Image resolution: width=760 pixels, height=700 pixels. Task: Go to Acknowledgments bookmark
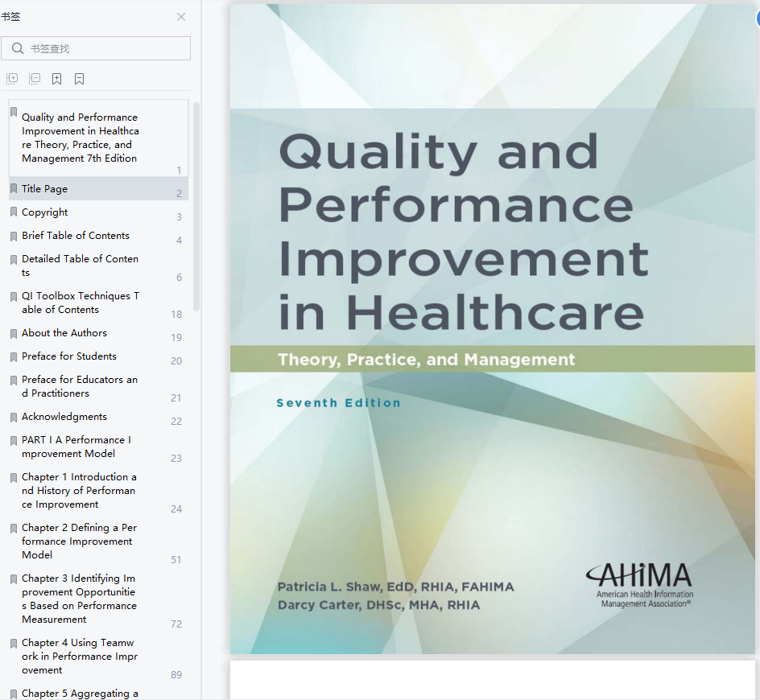[x=98, y=417]
